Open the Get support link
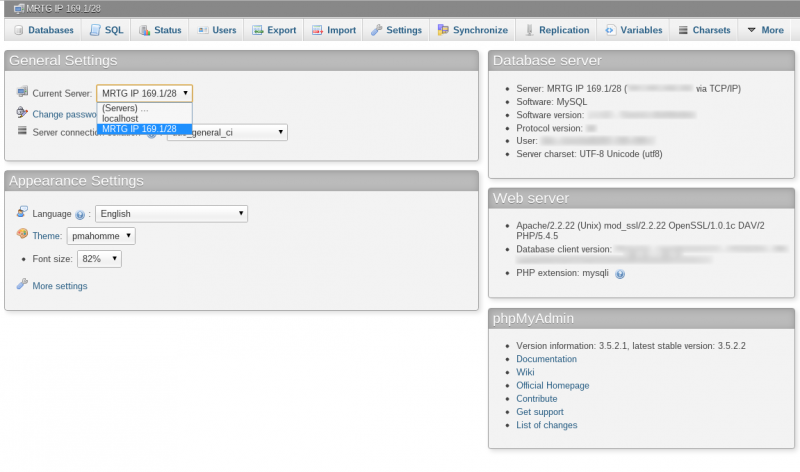 pyautogui.click(x=540, y=412)
